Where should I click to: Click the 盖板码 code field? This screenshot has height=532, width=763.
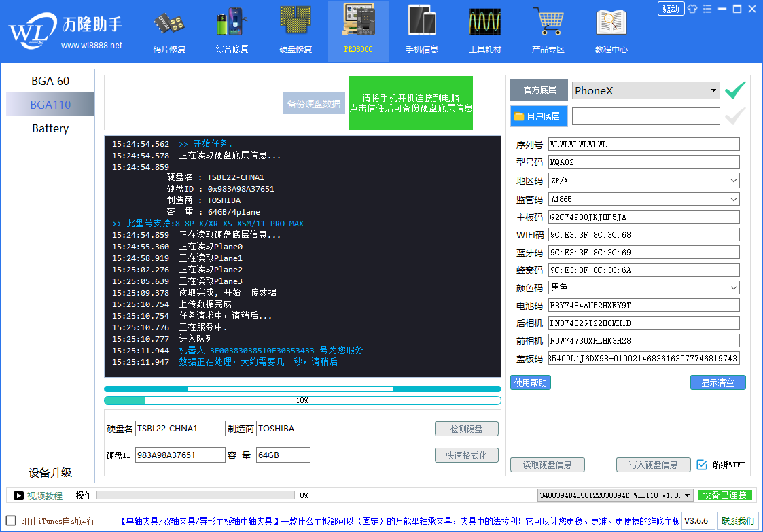pyautogui.click(x=644, y=358)
